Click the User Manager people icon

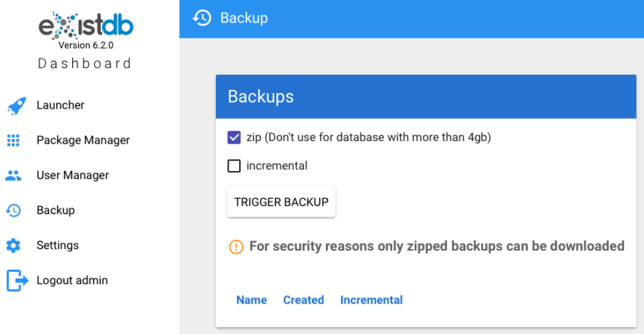[13, 176]
